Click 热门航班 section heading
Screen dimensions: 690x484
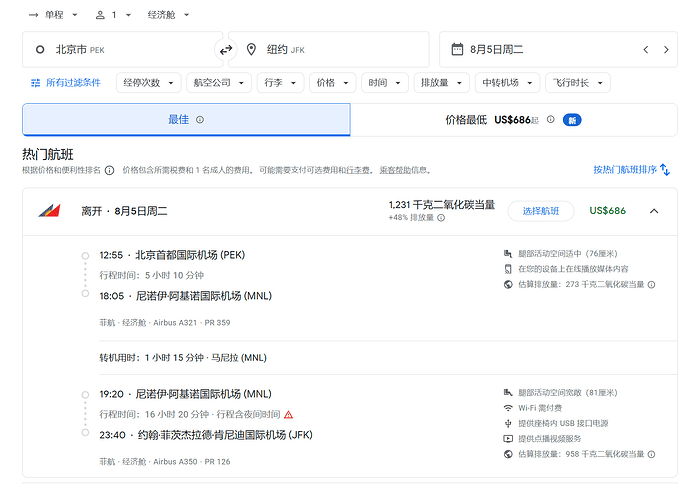coord(48,154)
